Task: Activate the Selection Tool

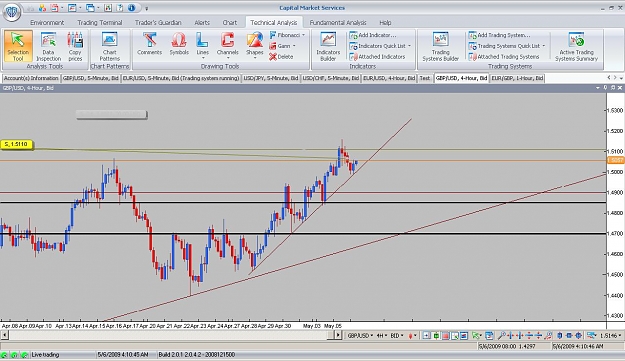Action: (18, 46)
